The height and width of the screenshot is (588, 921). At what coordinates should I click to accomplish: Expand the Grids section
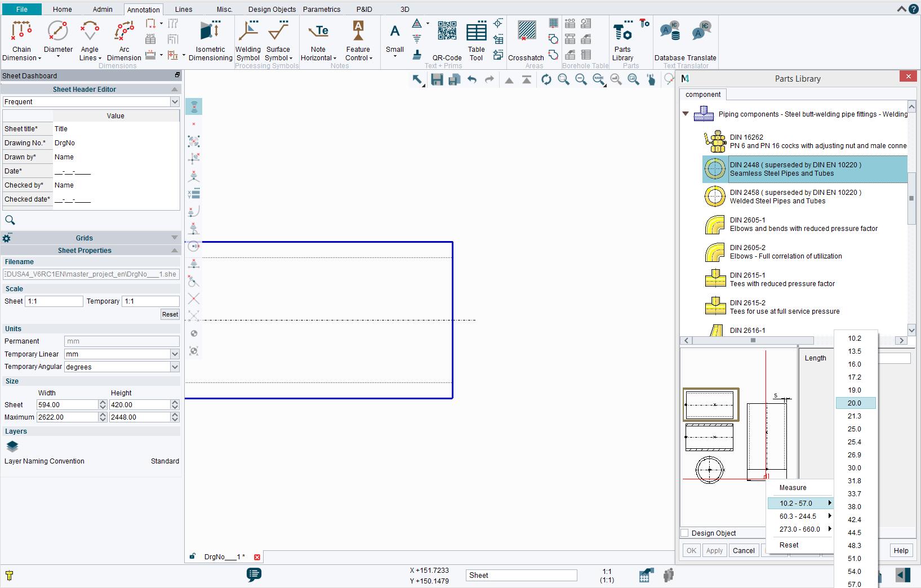coord(175,238)
